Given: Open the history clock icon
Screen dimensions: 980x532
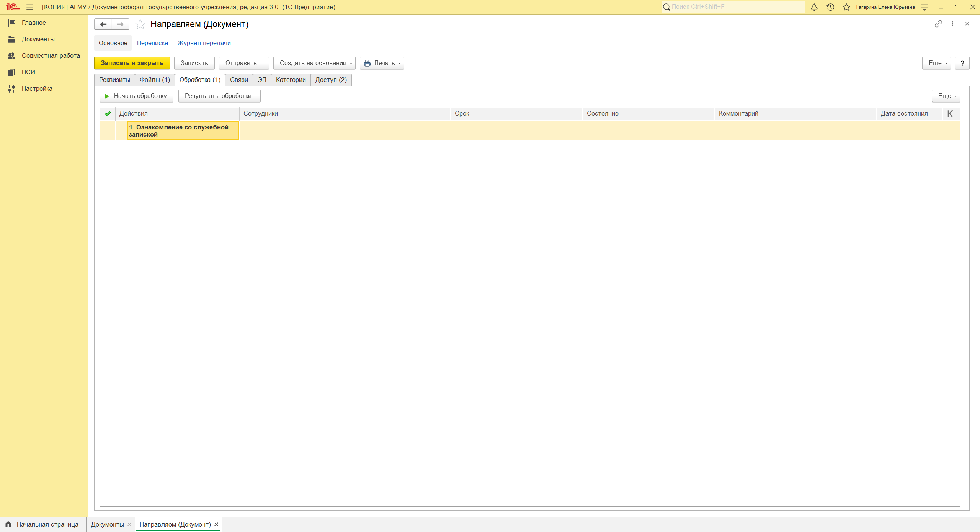Looking at the screenshot, I should click(830, 7).
